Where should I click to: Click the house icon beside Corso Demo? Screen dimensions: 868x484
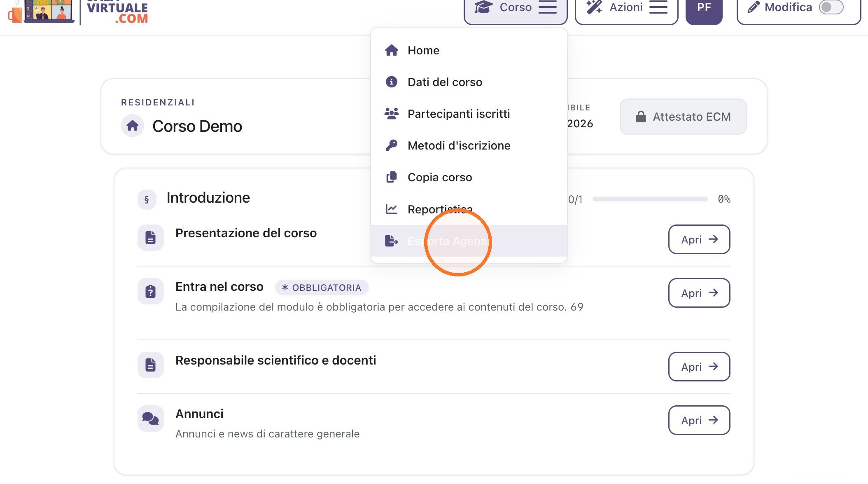pos(133,126)
